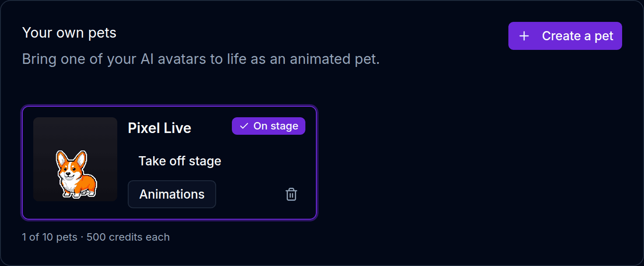Image resolution: width=644 pixels, height=266 pixels.
Task: Select the corgi pixel art image
Action: tap(76, 174)
